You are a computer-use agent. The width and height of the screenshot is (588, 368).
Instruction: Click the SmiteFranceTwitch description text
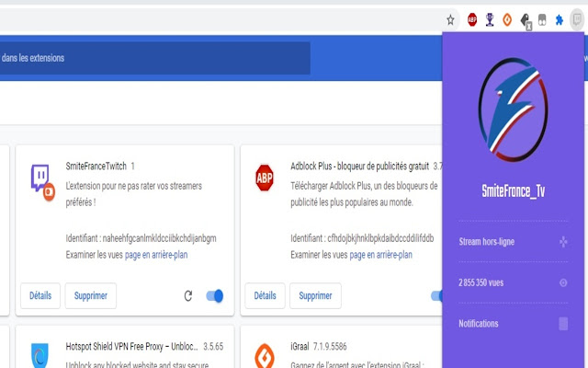pyautogui.click(x=134, y=194)
